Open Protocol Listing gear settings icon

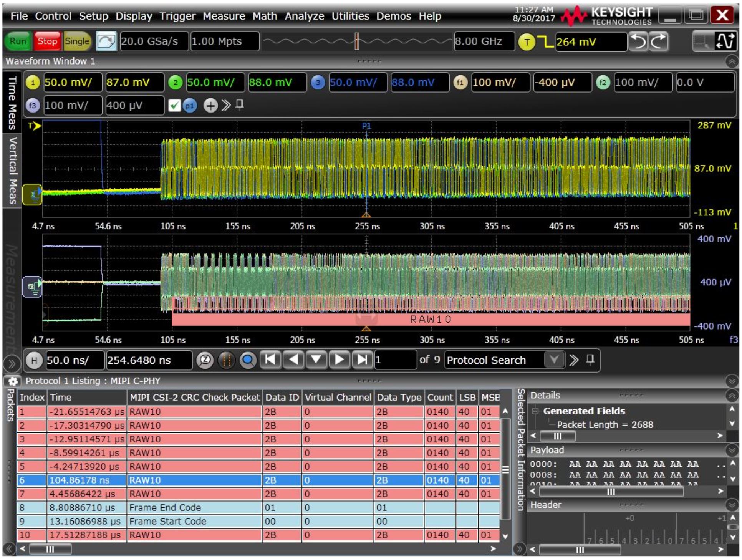coord(13,381)
